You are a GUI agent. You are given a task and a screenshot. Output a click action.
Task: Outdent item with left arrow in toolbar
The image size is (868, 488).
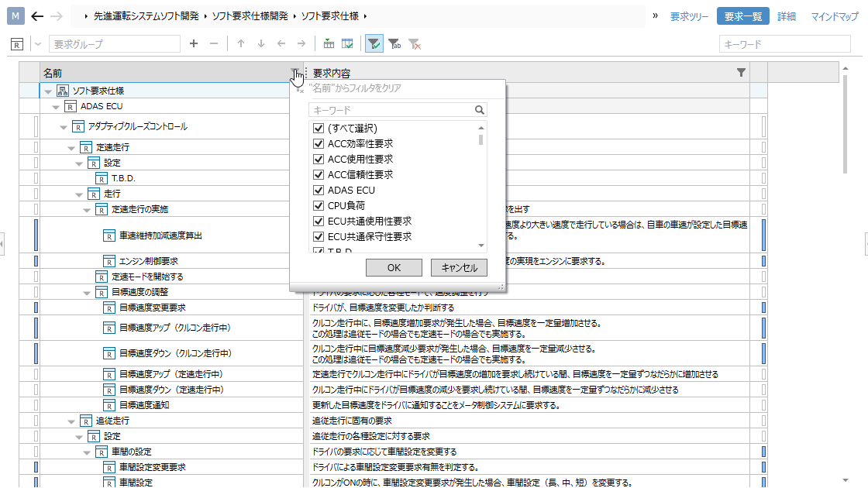[x=281, y=43]
